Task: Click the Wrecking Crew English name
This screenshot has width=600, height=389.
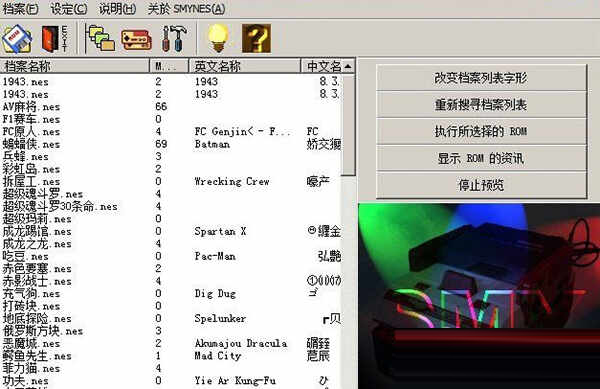Action: coord(232,181)
